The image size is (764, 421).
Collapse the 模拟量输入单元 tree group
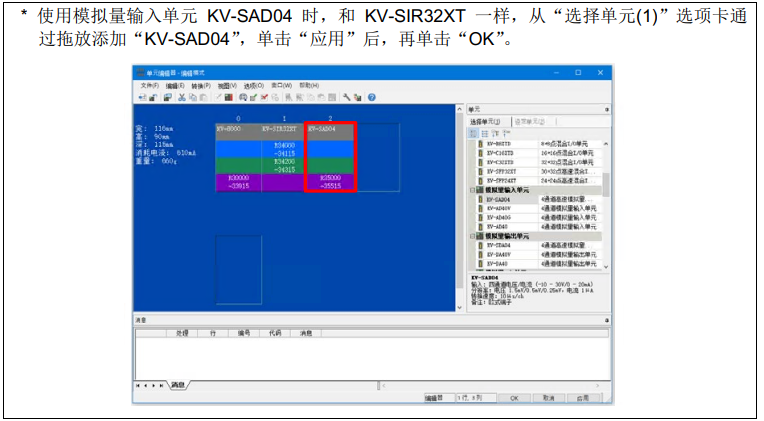tap(472, 190)
